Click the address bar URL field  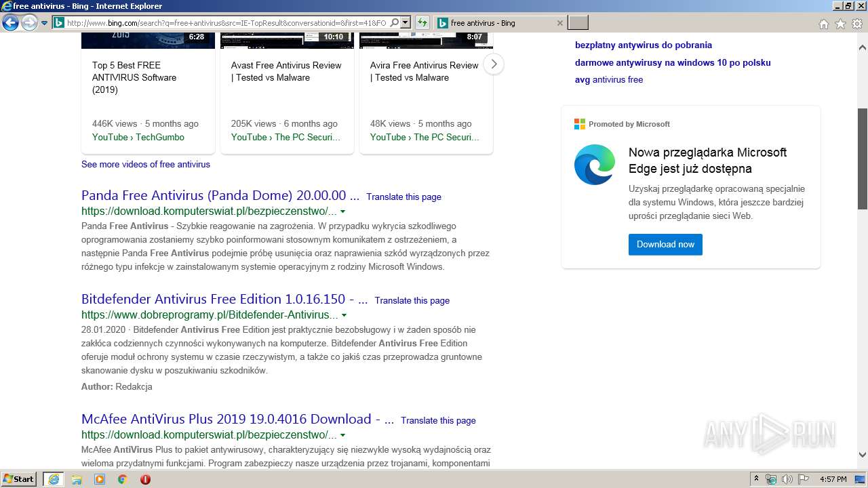[226, 23]
